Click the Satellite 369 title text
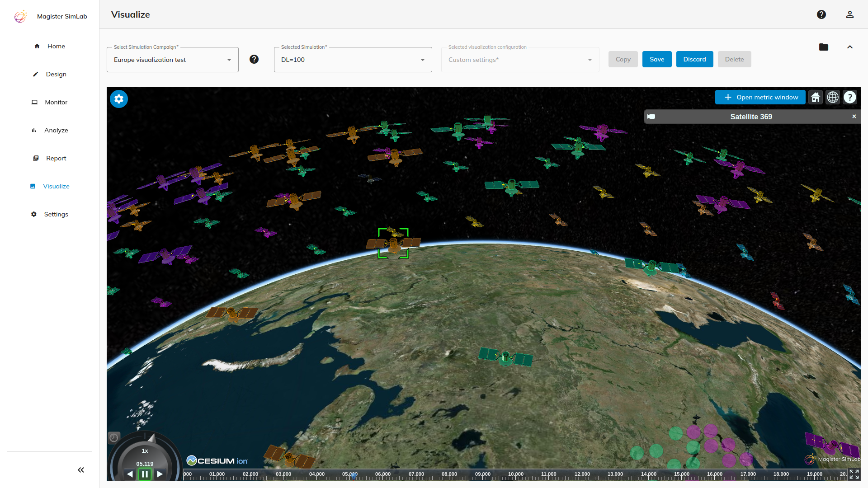The width and height of the screenshot is (868, 488). coord(751,117)
